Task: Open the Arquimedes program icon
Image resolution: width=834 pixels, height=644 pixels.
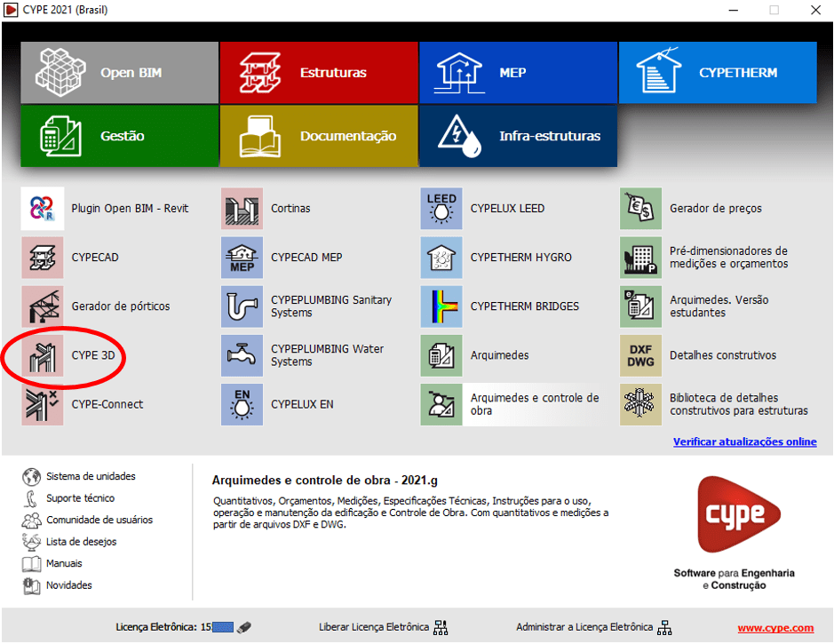Action: (441, 355)
